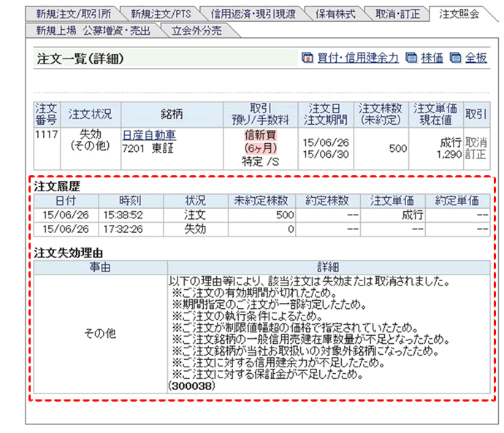
Task: Open the 新規上場 公募増資・売出 tab
Action: point(89,30)
